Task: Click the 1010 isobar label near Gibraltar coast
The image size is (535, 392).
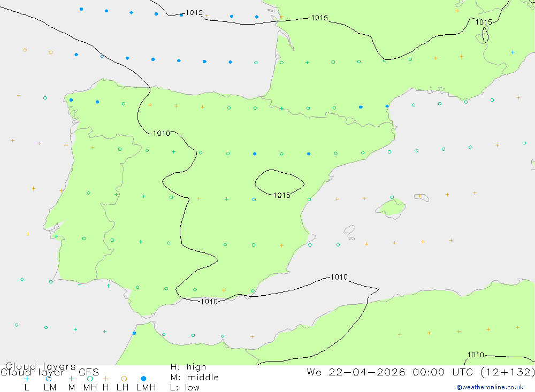Action: pos(209,302)
